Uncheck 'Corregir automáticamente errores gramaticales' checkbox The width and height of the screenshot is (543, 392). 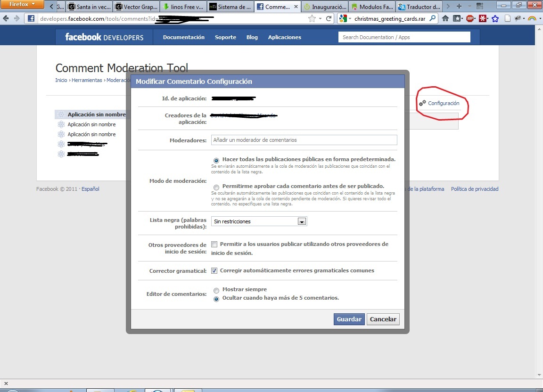point(214,270)
